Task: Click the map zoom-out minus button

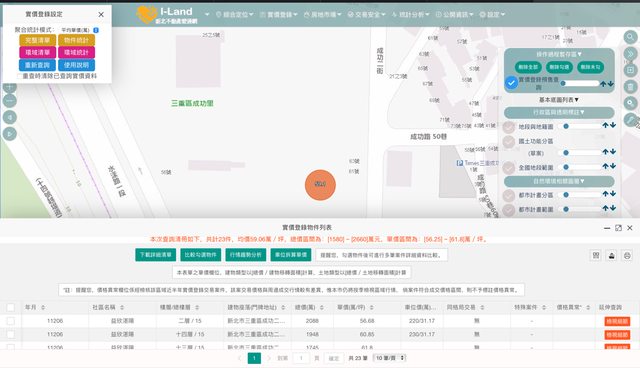Action: 10,100
